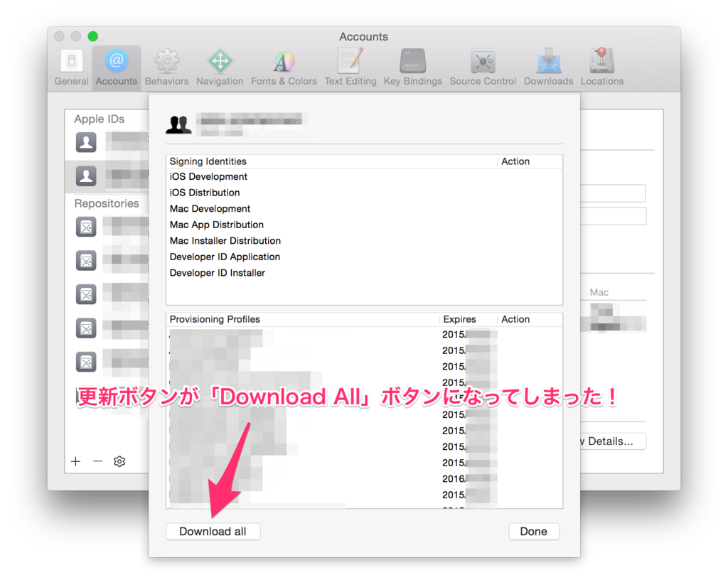Screen dimensions: 728x575
Task: Click the team members icon
Action: click(x=178, y=124)
